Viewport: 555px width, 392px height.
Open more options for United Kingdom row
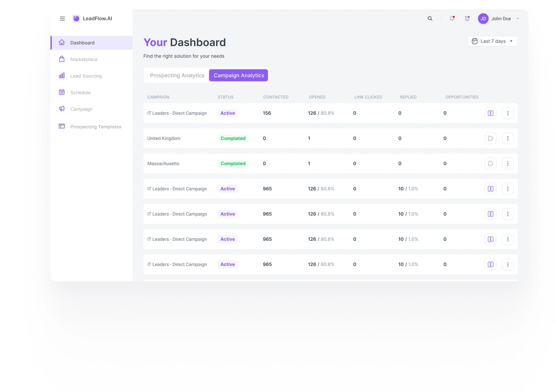508,138
